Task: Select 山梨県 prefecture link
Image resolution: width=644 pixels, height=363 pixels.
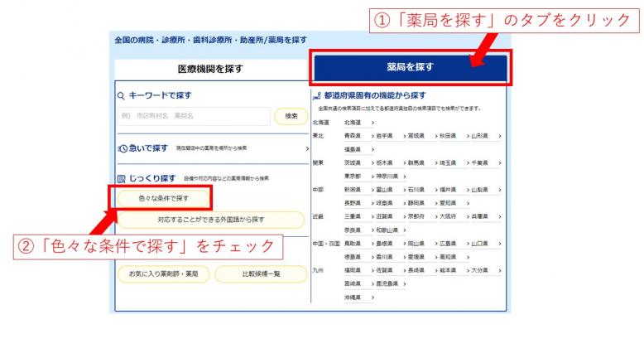Action: [486, 190]
